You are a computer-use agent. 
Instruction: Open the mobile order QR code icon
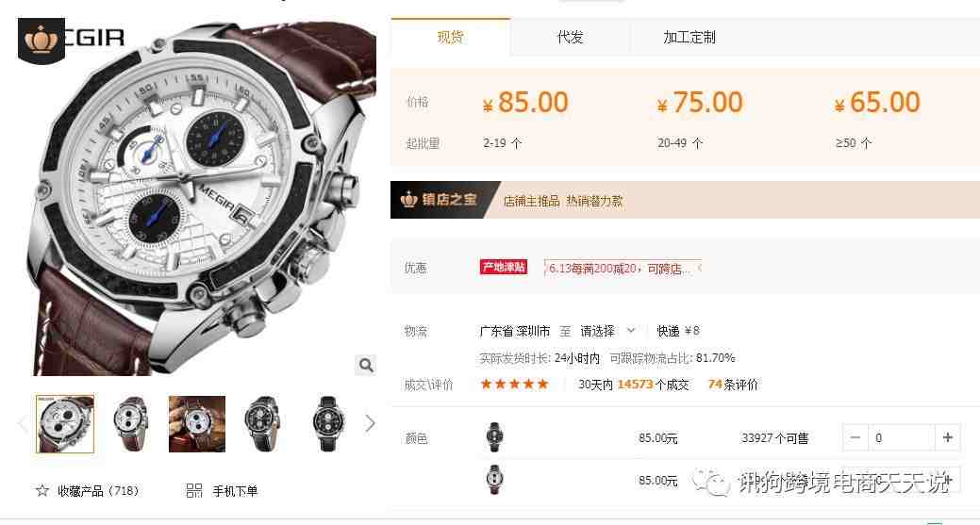(193, 491)
